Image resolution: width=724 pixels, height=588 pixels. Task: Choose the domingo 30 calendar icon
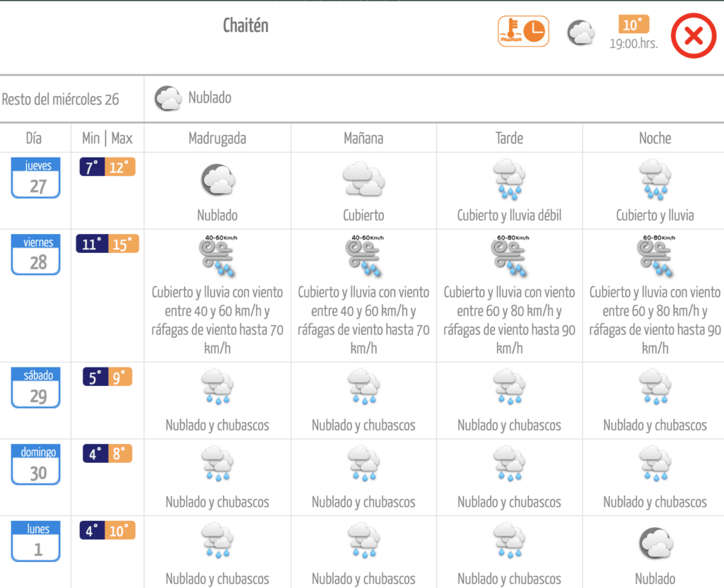click(x=35, y=465)
